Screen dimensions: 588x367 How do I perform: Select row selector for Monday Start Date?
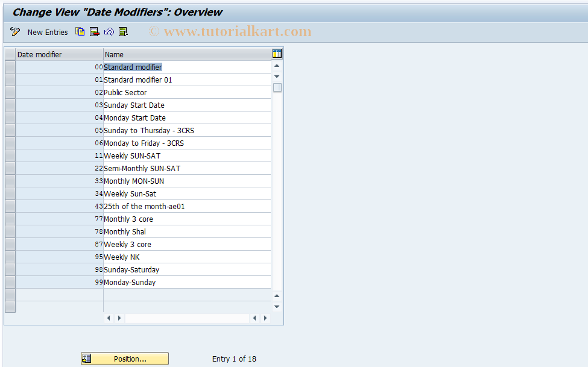click(x=10, y=118)
